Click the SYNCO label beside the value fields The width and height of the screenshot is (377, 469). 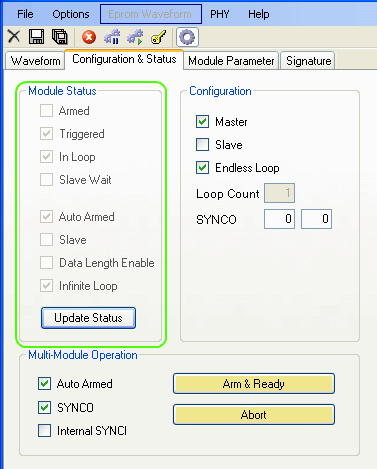point(216,220)
